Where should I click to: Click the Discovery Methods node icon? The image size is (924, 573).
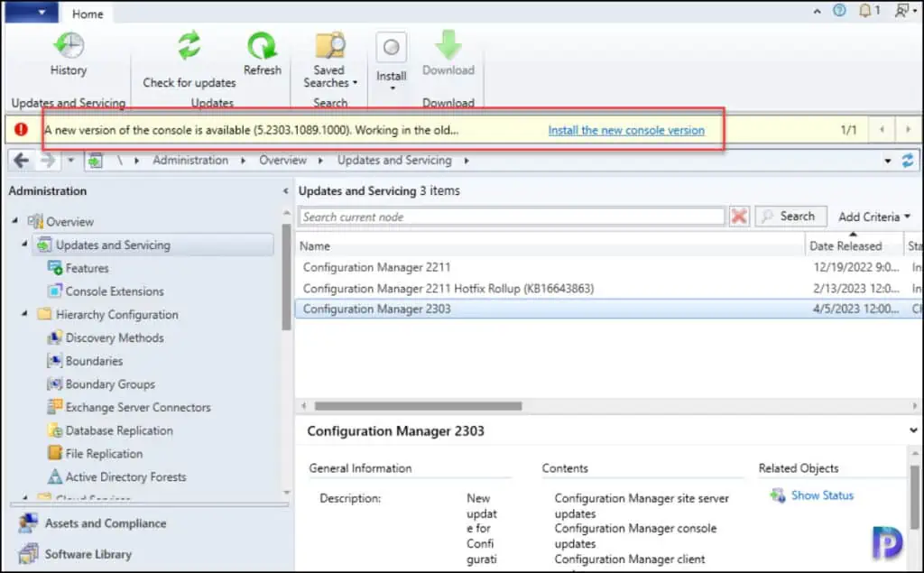click(55, 337)
